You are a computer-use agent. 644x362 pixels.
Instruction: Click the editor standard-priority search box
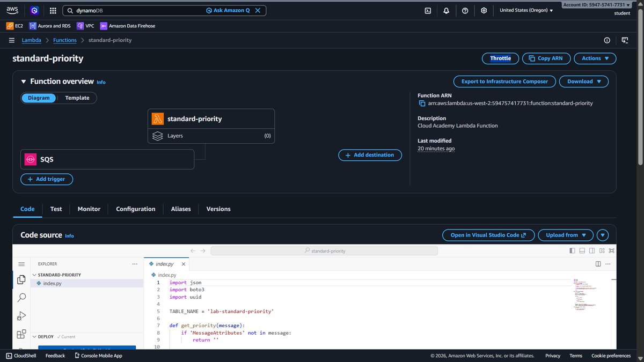click(x=324, y=251)
